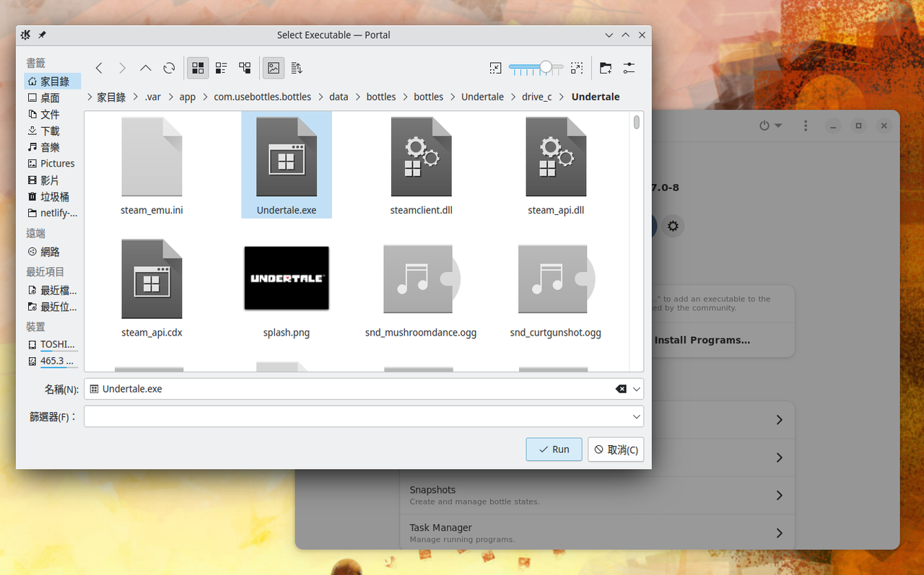
Task: Click the zoom-out icon left of slider
Action: tap(495, 68)
